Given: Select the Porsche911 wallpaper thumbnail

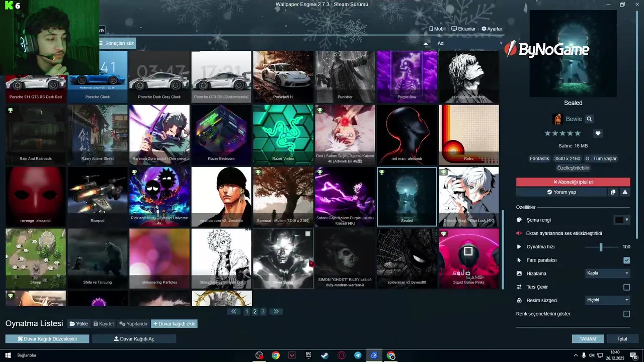Looking at the screenshot, I should (283, 76).
